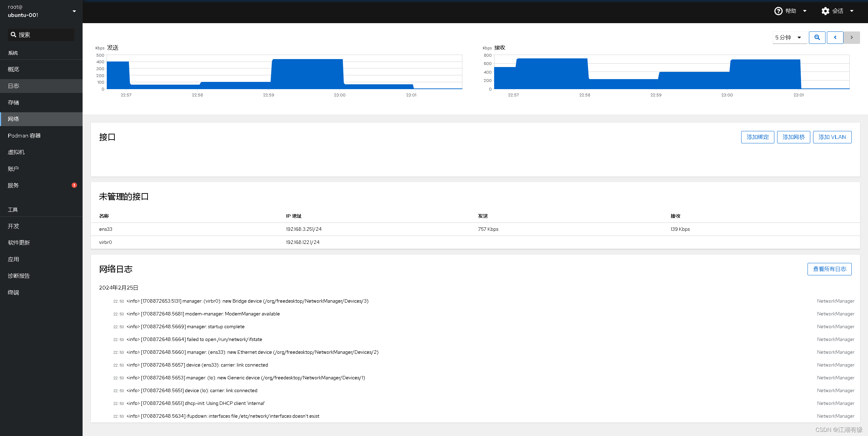Open the 5 分钟 time range dropdown
This screenshot has width=868, height=436.
click(x=789, y=37)
